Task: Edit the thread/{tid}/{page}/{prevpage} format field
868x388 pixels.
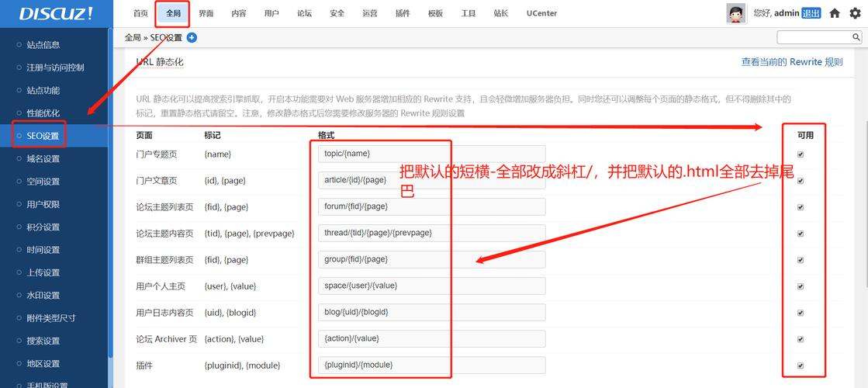Action: coord(432,233)
